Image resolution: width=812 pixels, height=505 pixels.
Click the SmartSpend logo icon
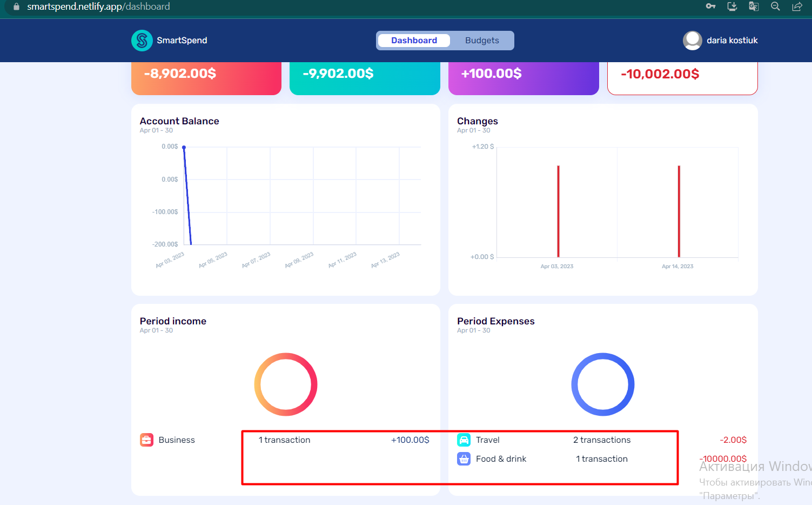click(x=142, y=40)
